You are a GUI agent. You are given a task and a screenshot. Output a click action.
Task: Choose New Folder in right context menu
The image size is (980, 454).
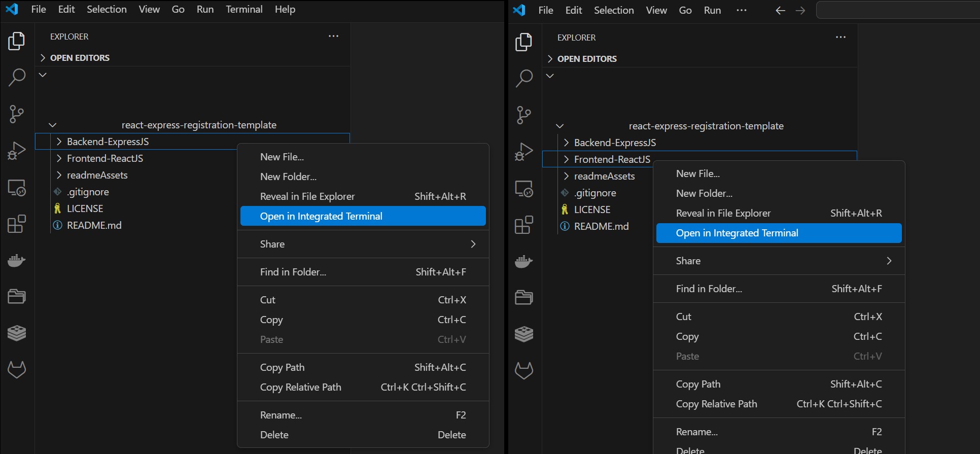tap(779, 193)
